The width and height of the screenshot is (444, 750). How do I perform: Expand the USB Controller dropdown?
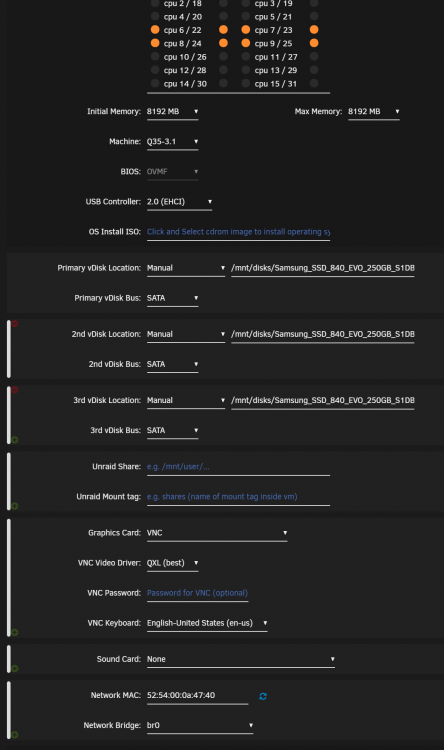pyautogui.click(x=179, y=202)
